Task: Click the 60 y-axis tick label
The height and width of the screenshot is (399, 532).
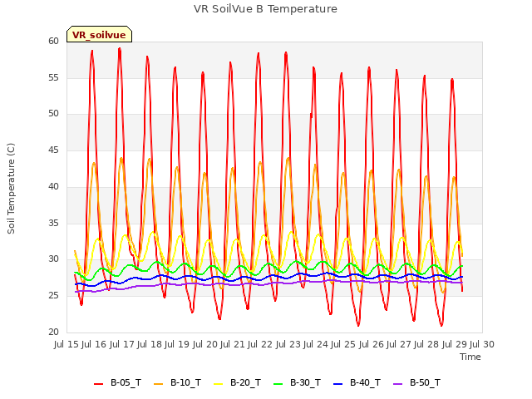Action: [x=53, y=42]
